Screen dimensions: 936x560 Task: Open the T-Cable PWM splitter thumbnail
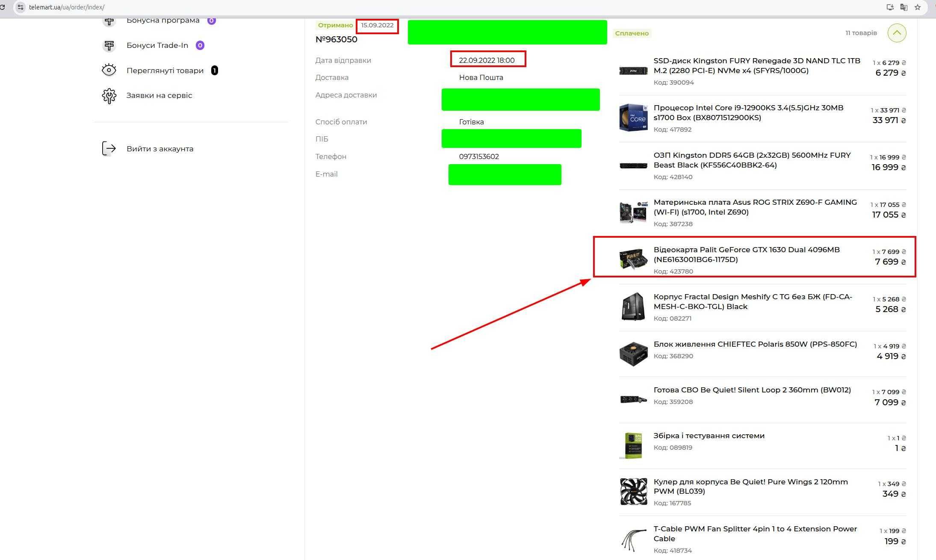click(633, 539)
